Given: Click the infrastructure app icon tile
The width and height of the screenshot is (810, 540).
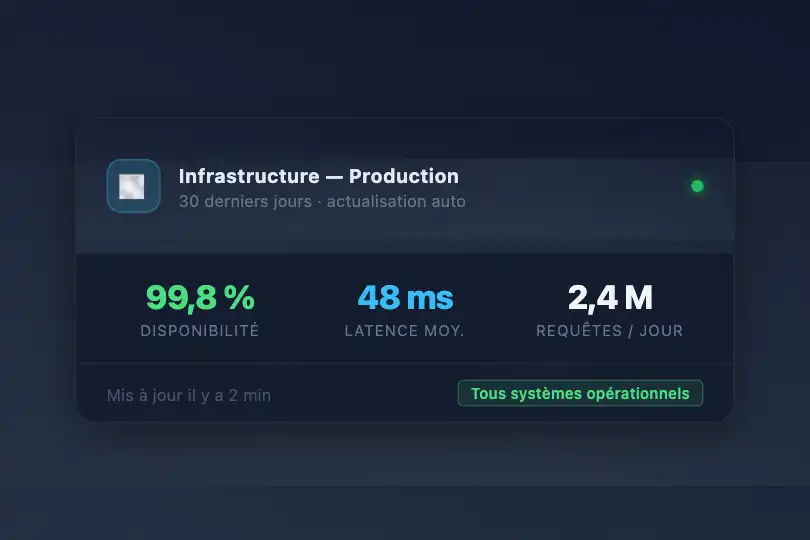Looking at the screenshot, I should [x=133, y=186].
